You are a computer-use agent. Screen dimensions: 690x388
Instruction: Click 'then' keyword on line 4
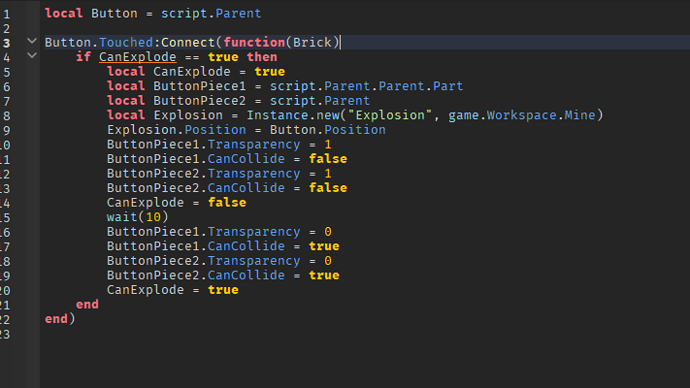(262, 57)
